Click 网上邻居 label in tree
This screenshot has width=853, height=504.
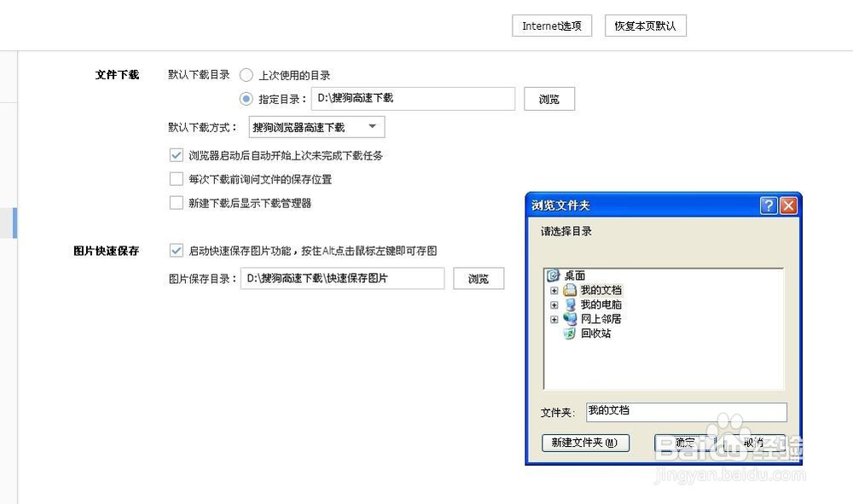tap(601, 319)
